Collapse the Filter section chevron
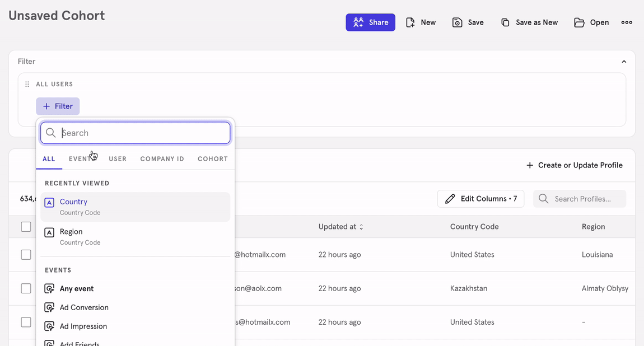This screenshot has height=346, width=644. [624, 62]
